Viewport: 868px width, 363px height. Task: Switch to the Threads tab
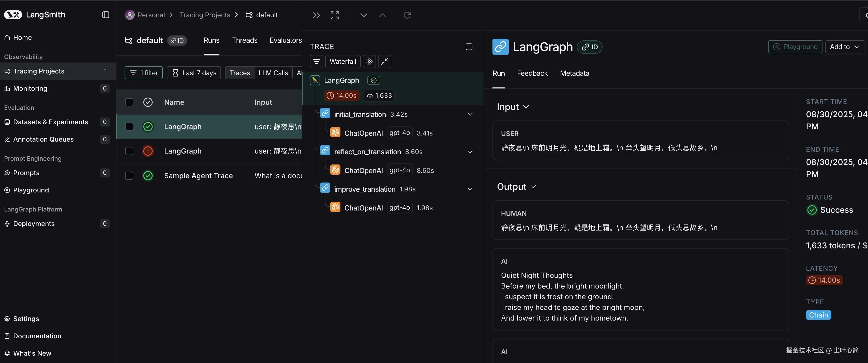tap(244, 40)
